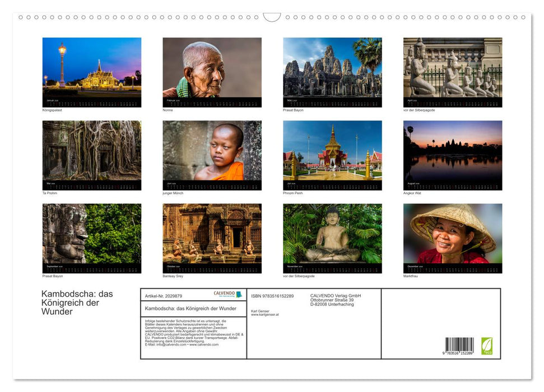Click the Artikel-Nr. 2029879 label
The width and height of the screenshot is (544, 392).
pyautogui.click(x=163, y=296)
